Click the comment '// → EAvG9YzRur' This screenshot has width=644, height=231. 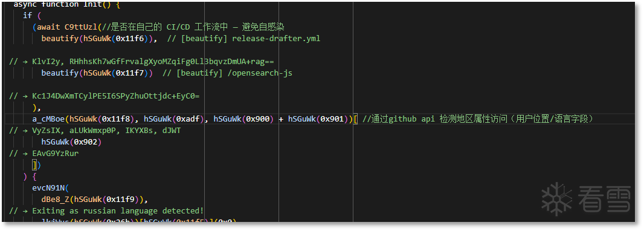44,154
